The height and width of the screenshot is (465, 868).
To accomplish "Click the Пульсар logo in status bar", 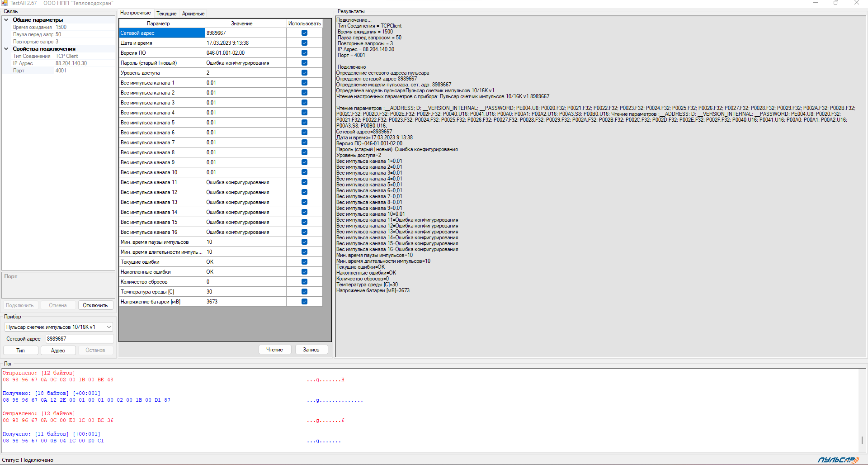I will [838, 460].
